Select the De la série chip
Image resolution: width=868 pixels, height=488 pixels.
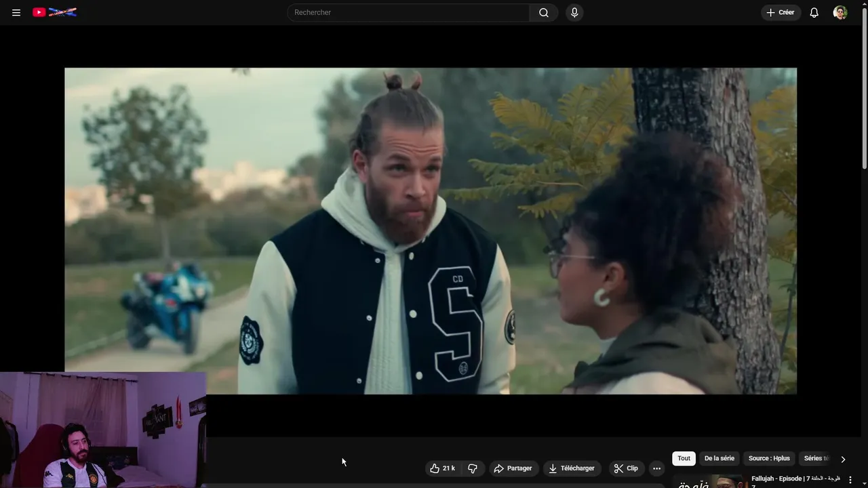719,458
